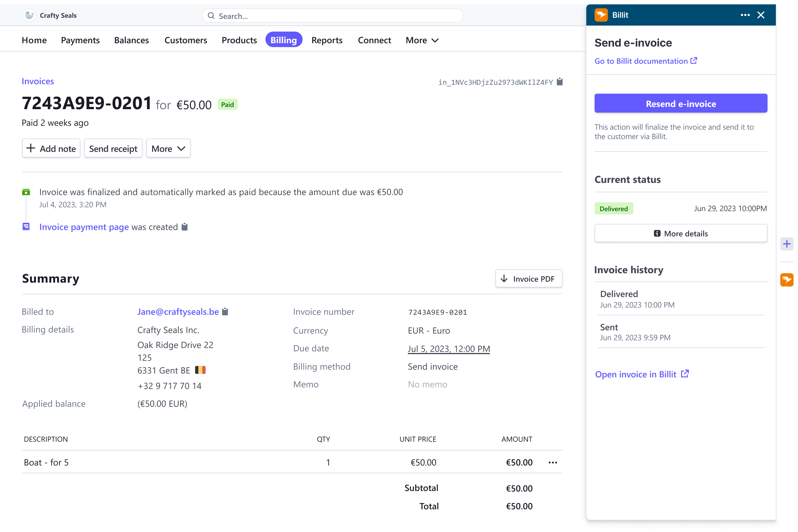The width and height of the screenshot is (798, 532).
Task: Copy Jane@craftyseals.be email with clipboard icon
Action: pos(225,311)
